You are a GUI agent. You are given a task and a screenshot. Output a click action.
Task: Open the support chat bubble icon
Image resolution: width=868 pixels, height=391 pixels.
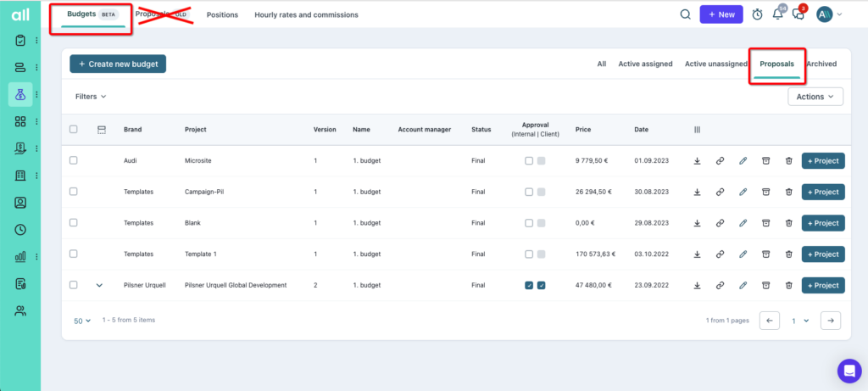849,371
